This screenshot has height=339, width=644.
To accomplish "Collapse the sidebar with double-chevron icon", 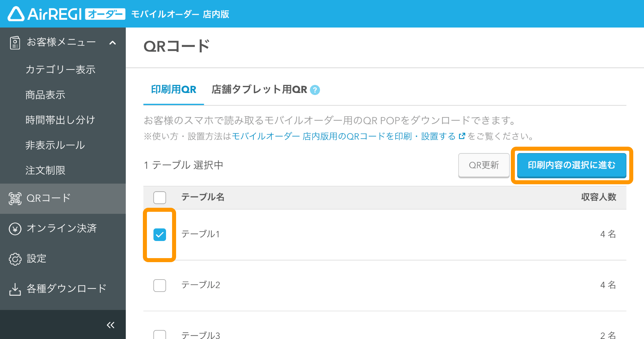I will click(111, 325).
